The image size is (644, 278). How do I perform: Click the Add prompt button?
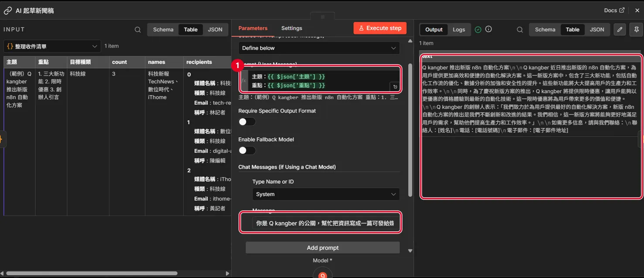[323, 247]
